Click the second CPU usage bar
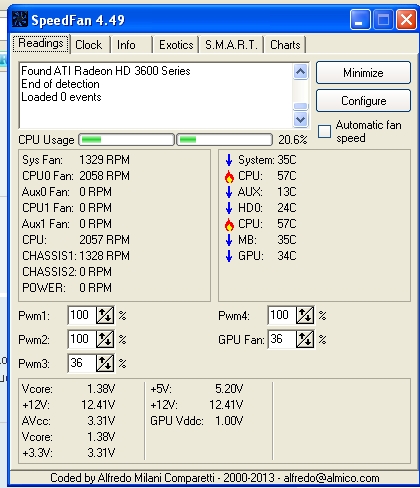This screenshot has width=420, height=488. tap(224, 140)
